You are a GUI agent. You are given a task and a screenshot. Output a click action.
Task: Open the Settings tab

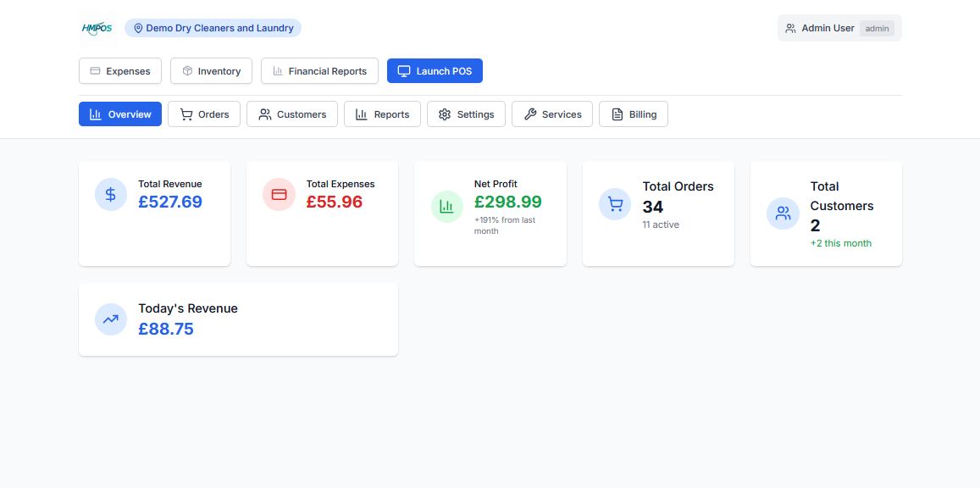(x=466, y=114)
